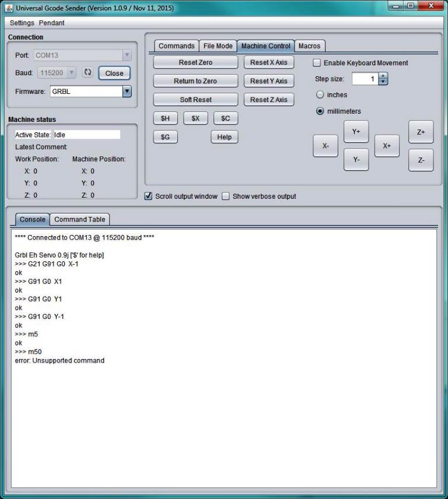Click the '>>> m50' console line
This screenshot has height=499, width=448.
[28, 352]
